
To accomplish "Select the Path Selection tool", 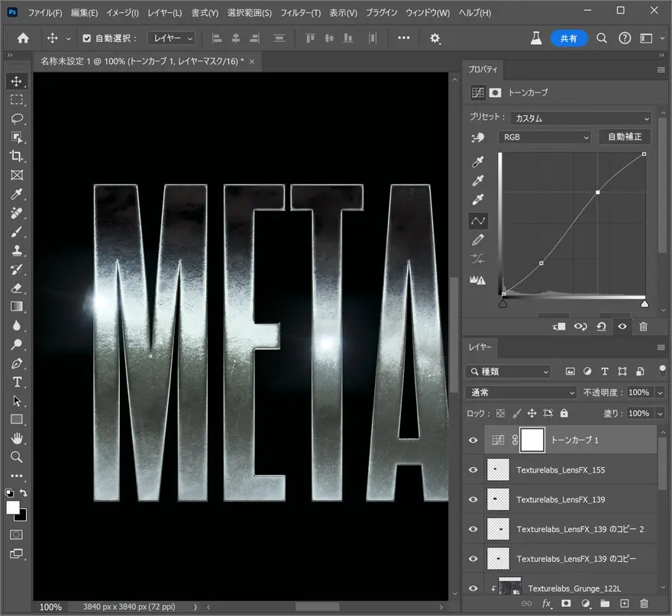I will pyautogui.click(x=17, y=401).
